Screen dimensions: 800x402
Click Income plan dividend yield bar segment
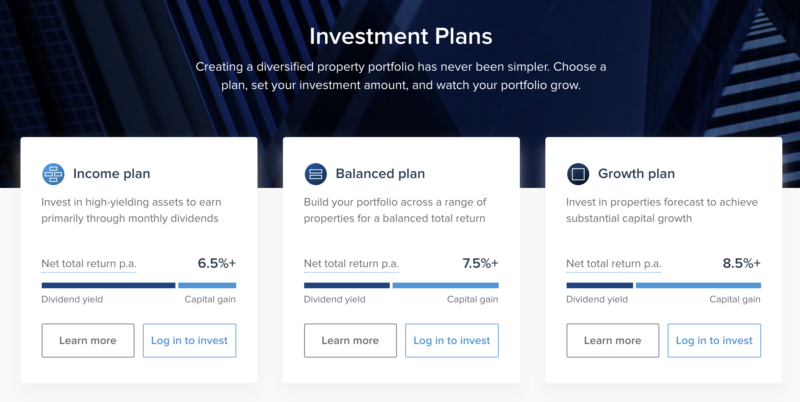click(108, 285)
